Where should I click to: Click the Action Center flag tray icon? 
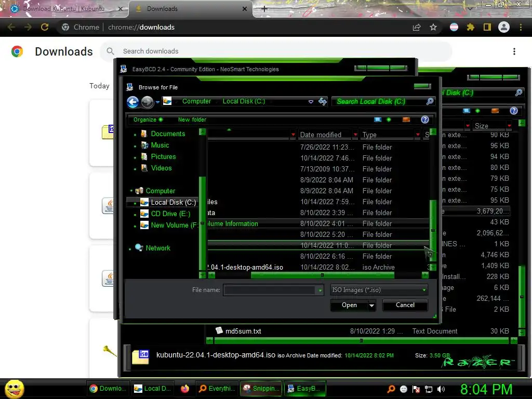tap(416, 389)
